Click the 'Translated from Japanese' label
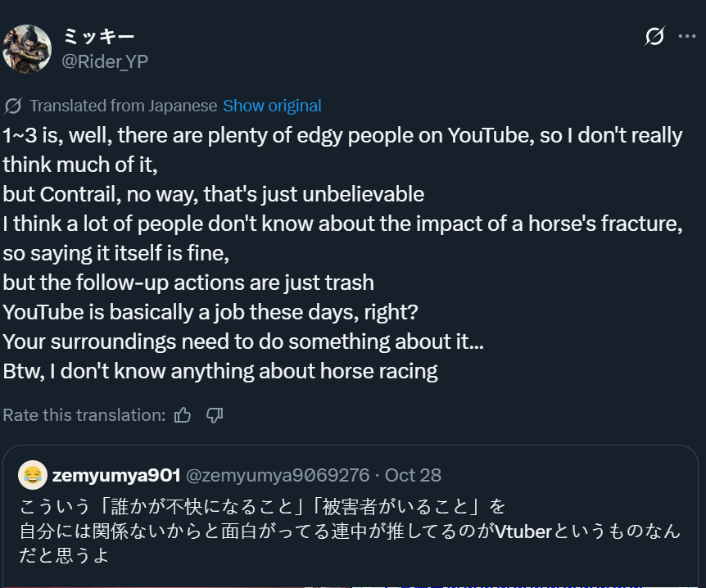Viewport: 706px width, 588px height. (x=124, y=106)
